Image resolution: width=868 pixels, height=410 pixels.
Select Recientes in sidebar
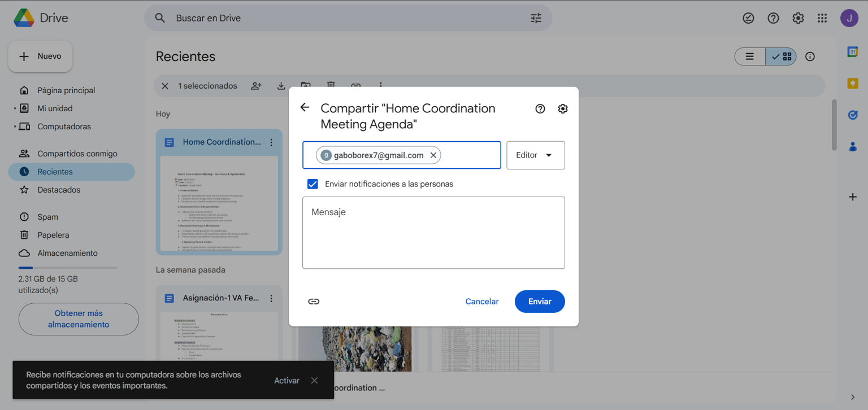point(72,172)
